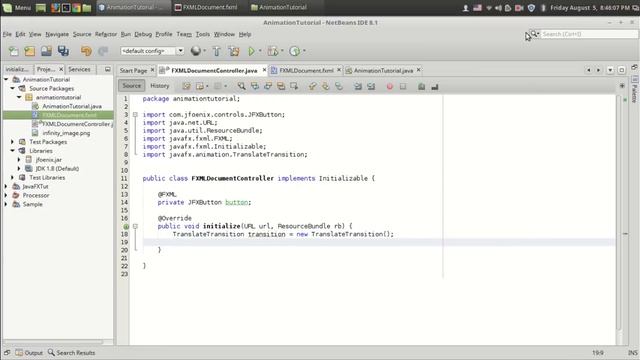The height and width of the screenshot is (360, 640).
Task: Click the editor vertical scrollbar
Action: pos(619,212)
